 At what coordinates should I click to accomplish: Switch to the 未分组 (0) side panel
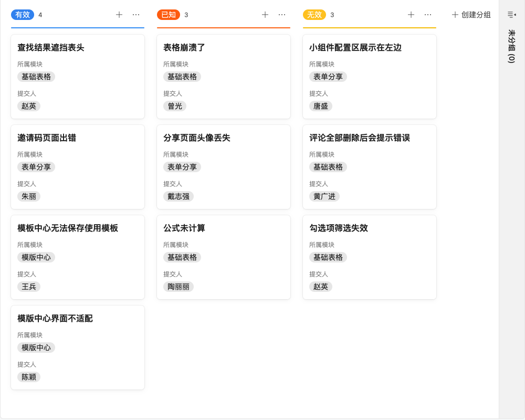[513, 59]
